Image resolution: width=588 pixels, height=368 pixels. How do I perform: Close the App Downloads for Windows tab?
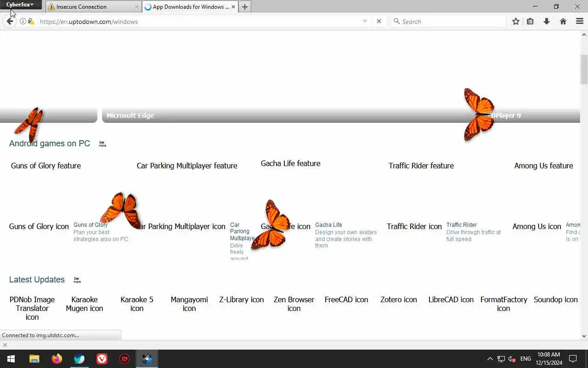coord(233,7)
